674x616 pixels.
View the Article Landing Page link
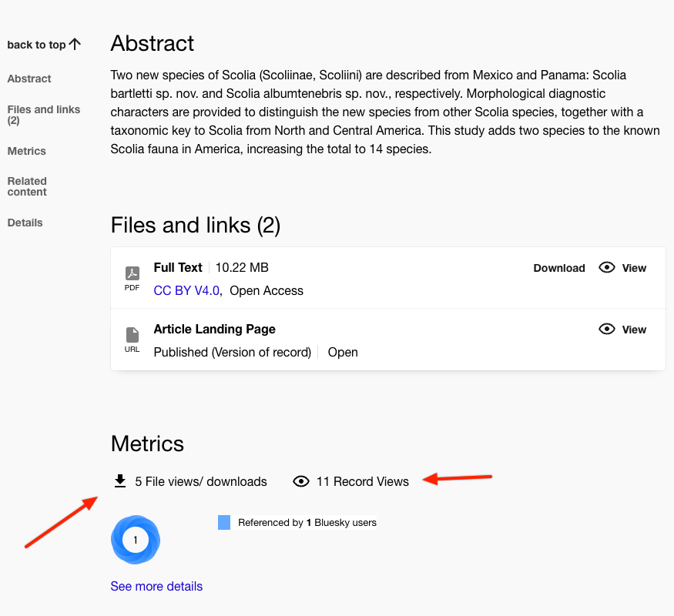click(x=634, y=330)
